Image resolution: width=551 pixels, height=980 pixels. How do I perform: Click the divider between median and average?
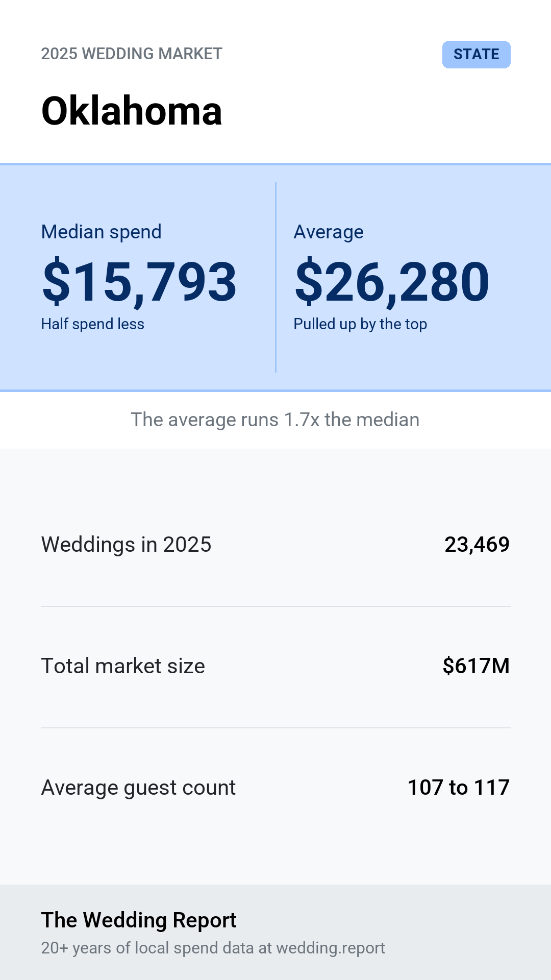(275, 277)
